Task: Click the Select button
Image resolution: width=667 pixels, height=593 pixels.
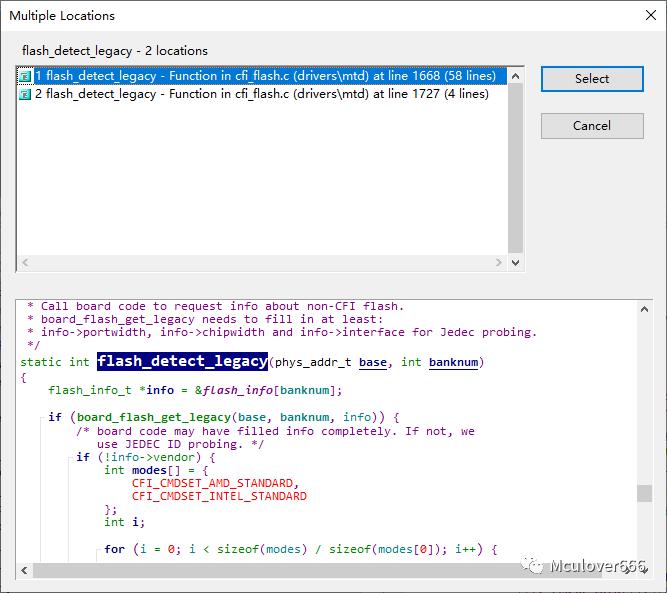Action: pos(592,79)
